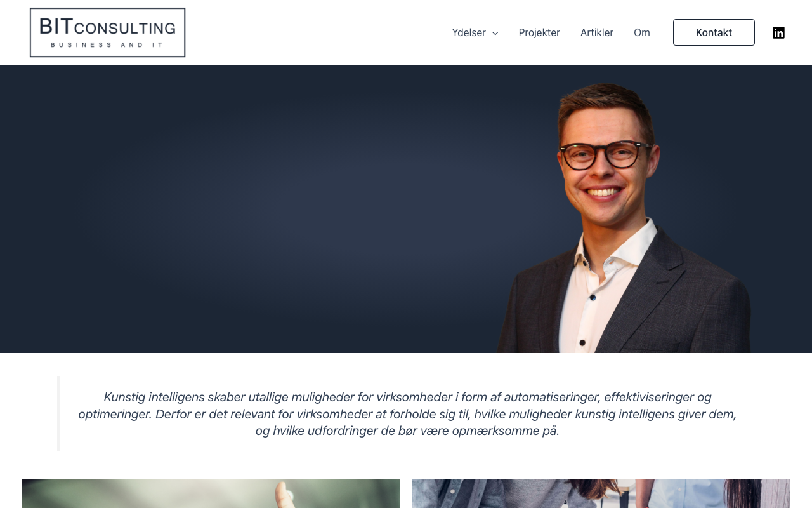Click the man's black-framed glasses in photo

(x=605, y=155)
